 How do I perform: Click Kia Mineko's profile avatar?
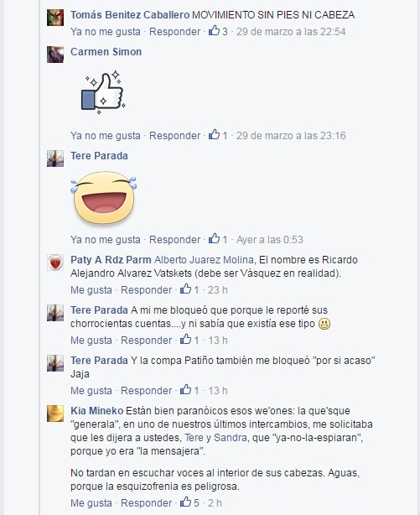55,414
